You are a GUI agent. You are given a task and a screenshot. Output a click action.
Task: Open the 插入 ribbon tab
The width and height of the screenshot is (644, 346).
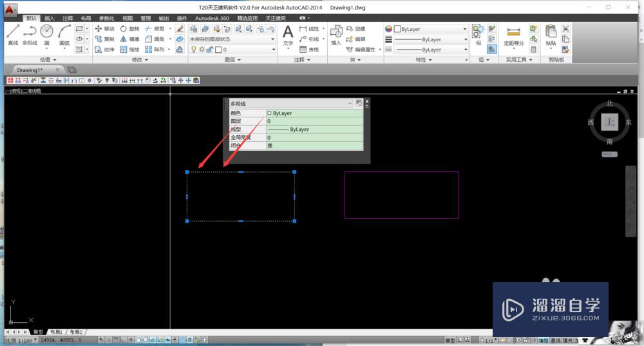point(50,18)
